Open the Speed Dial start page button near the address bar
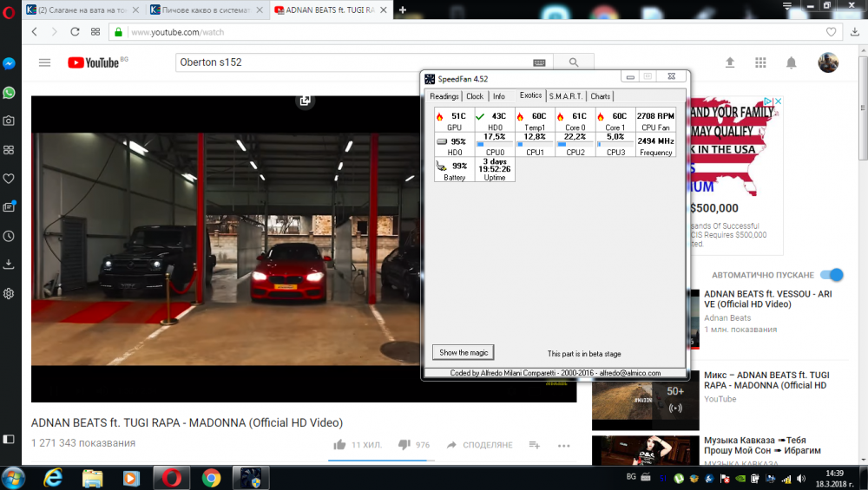Viewport: 868px width, 490px height. [x=95, y=32]
